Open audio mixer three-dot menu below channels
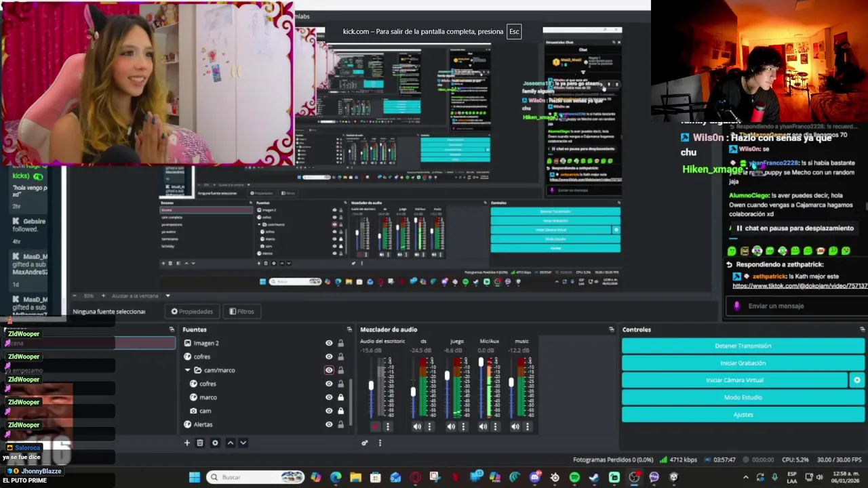868x488 pixels. coord(380,443)
